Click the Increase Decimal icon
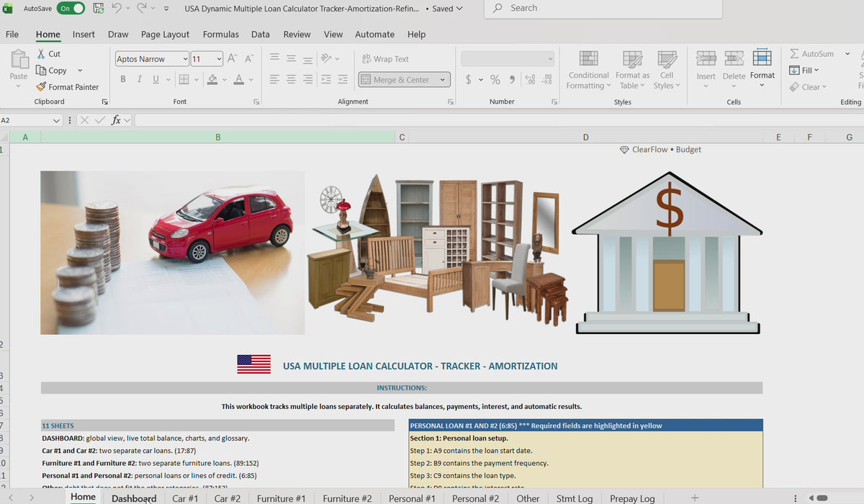The width and height of the screenshot is (864, 504). [531, 79]
